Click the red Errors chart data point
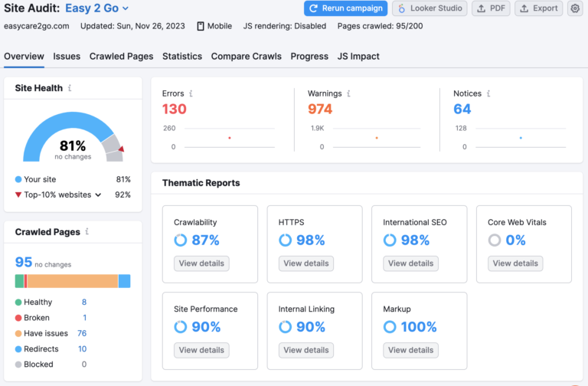The height and width of the screenshot is (386, 588). 230,138
